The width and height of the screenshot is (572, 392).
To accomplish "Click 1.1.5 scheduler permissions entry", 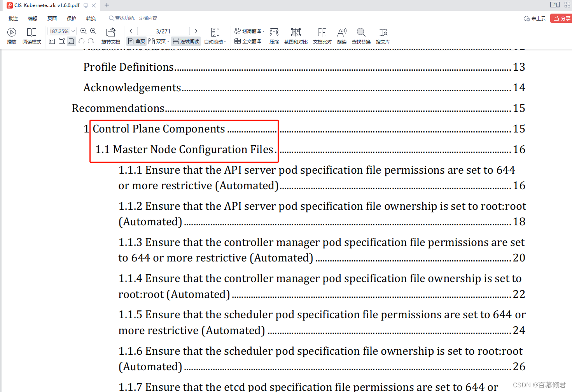I will click(322, 322).
